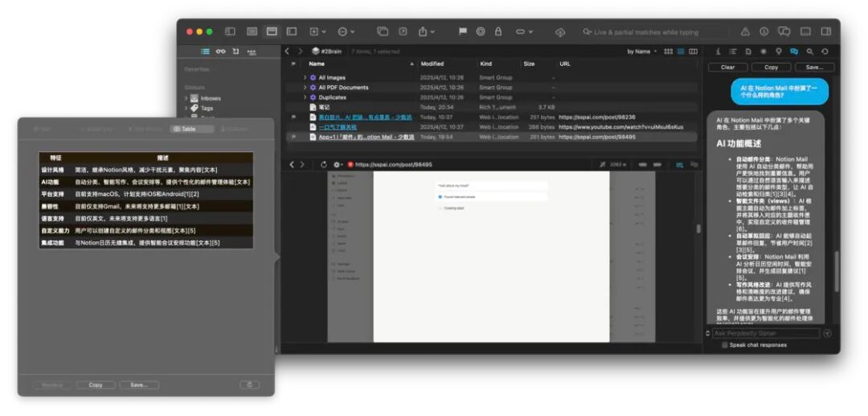868x416 pixels.
Task: Select the 笔记 rich text document row
Action: tap(492, 107)
